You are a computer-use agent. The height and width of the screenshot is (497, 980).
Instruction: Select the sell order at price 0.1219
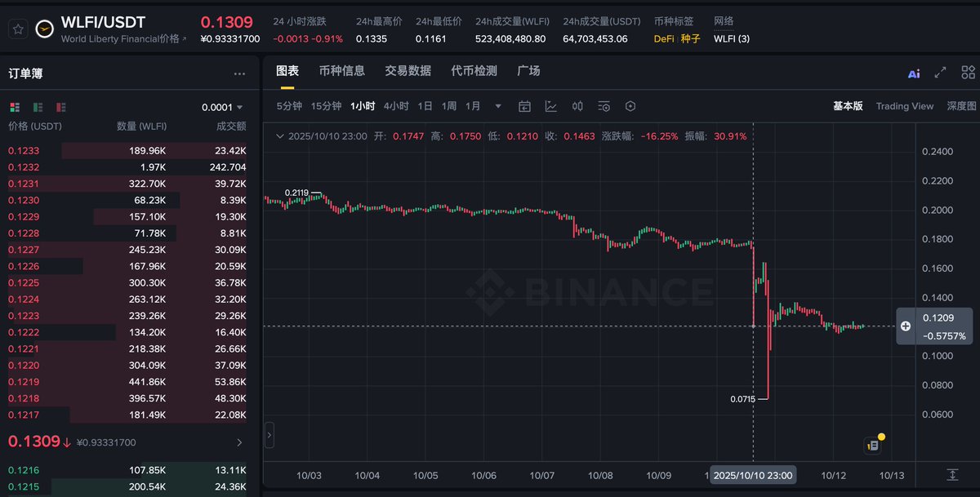pyautogui.click(x=127, y=382)
